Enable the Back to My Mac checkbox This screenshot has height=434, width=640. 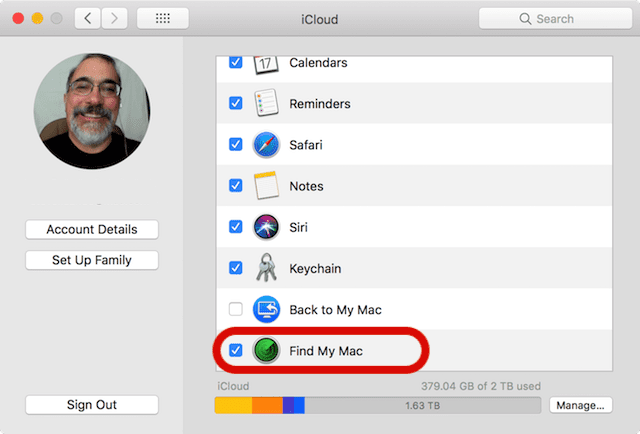pos(236,309)
